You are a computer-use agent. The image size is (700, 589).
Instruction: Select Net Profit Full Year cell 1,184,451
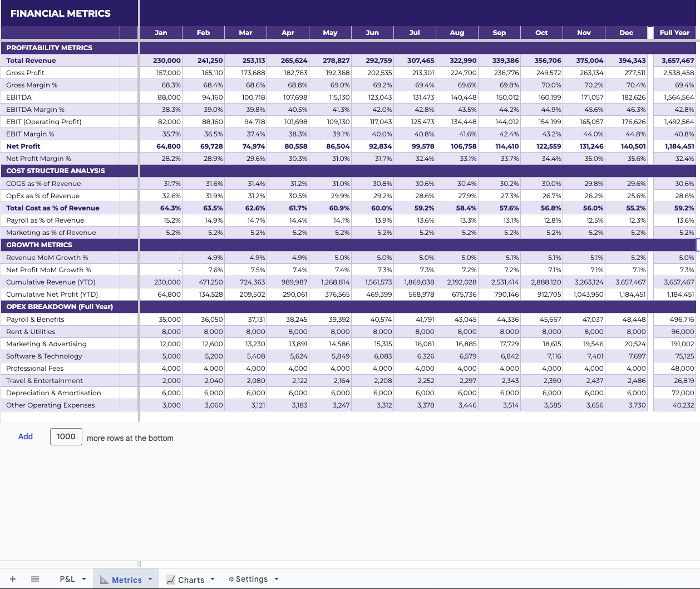[674, 146]
